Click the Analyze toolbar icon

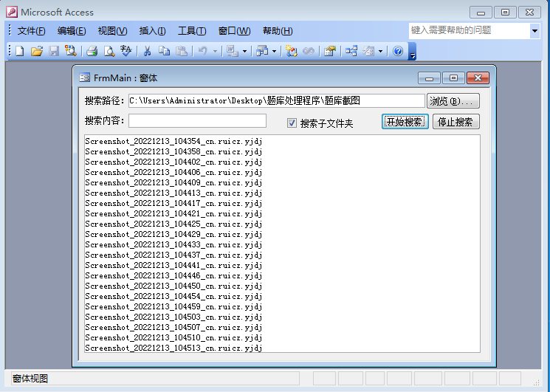(x=262, y=51)
